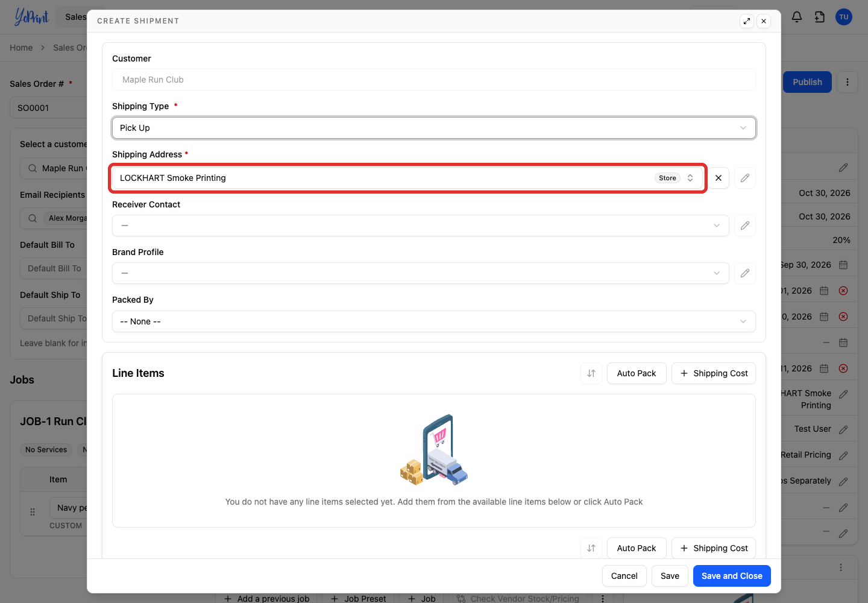Click the YoPrint logo
The height and width of the screenshot is (603, 868).
coord(31,17)
